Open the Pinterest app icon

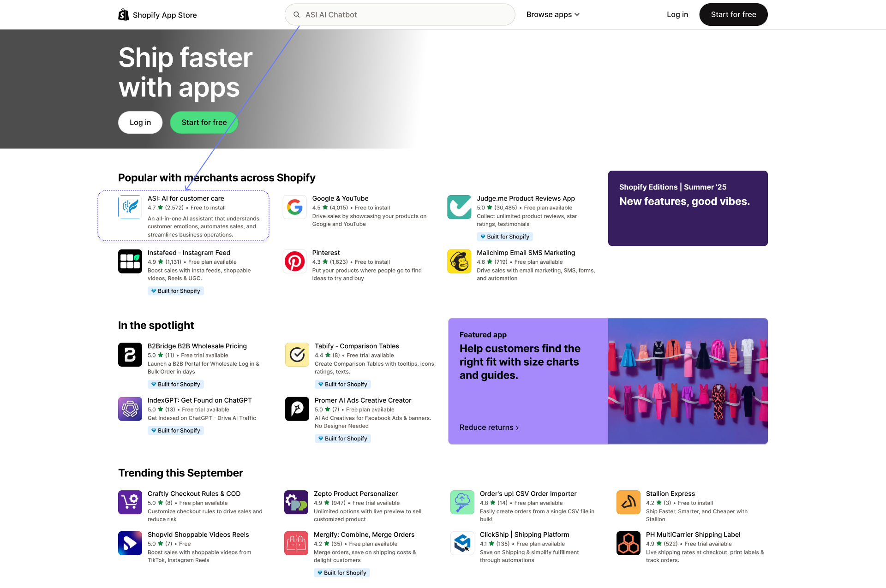click(x=294, y=261)
